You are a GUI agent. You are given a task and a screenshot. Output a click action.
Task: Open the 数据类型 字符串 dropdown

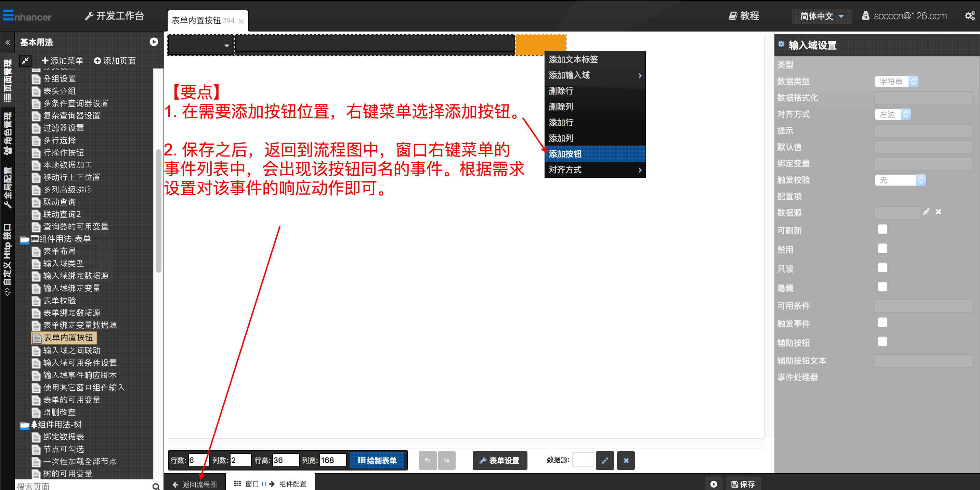pyautogui.click(x=896, y=81)
